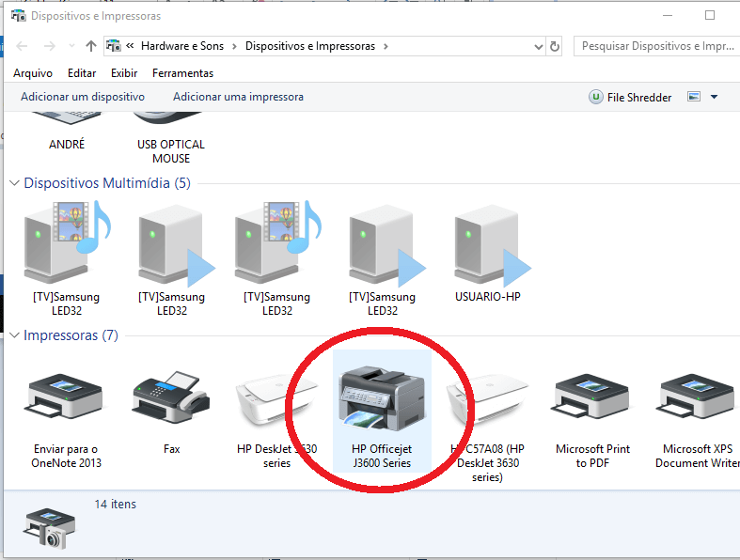The height and width of the screenshot is (560, 740).
Task: Expand the address bar history dropdown
Action: click(x=538, y=46)
